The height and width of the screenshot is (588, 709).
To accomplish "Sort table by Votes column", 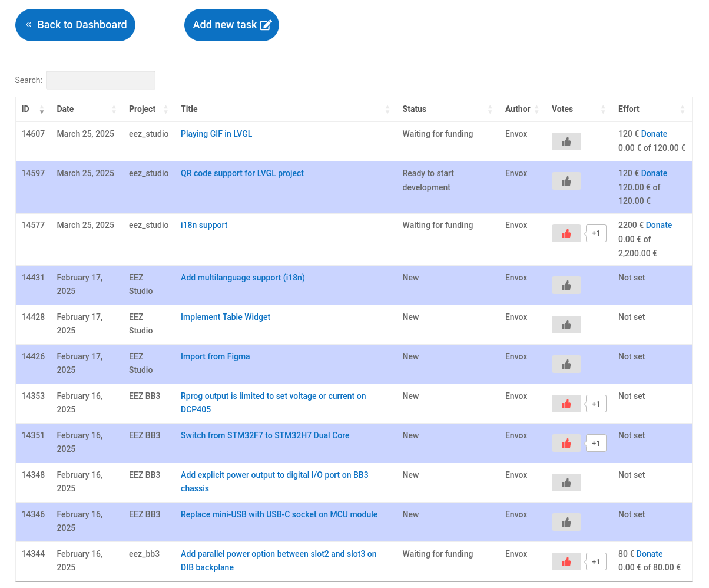I will [x=579, y=109].
